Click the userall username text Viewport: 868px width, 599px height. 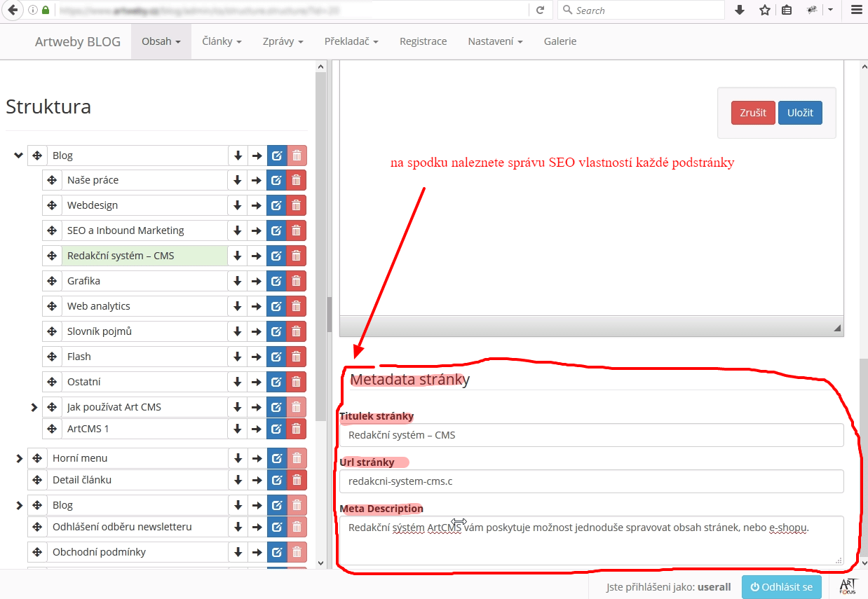click(x=714, y=587)
